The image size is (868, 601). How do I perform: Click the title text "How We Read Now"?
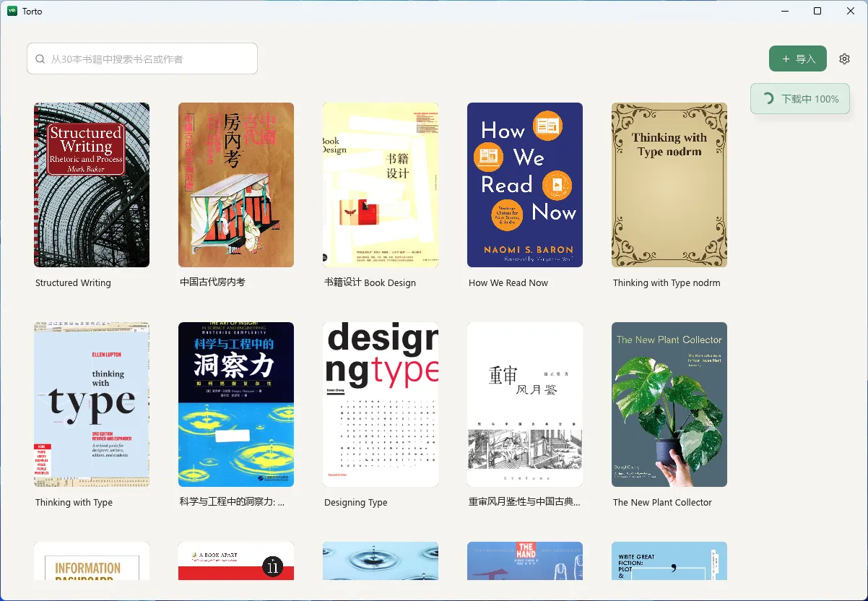[x=508, y=283]
